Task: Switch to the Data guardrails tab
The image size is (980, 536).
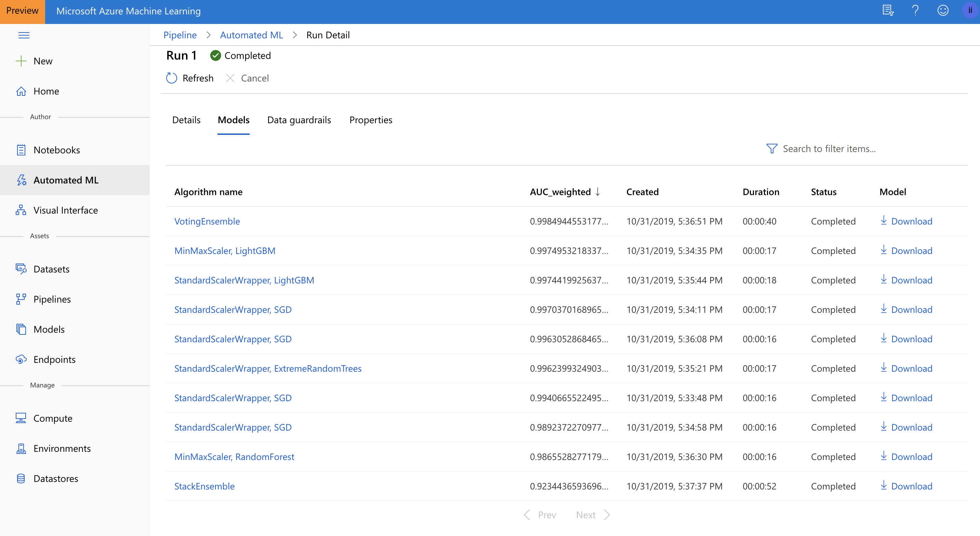Action: [x=299, y=120]
